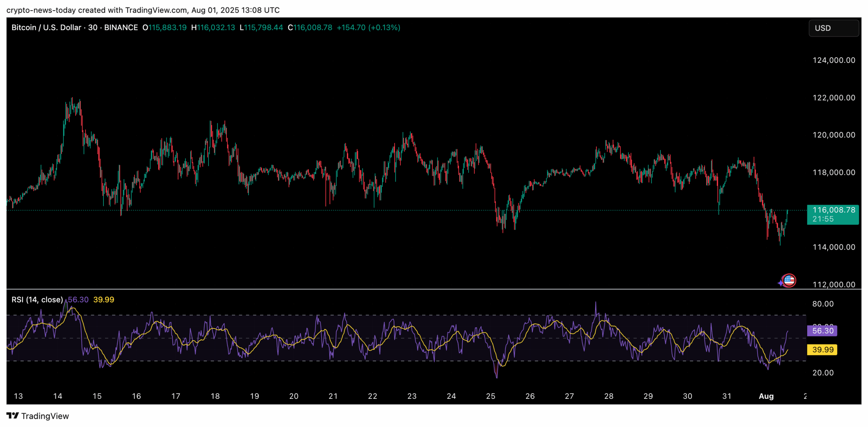
Task: Click the purple RSI value tag 56.30
Action: tap(822, 331)
